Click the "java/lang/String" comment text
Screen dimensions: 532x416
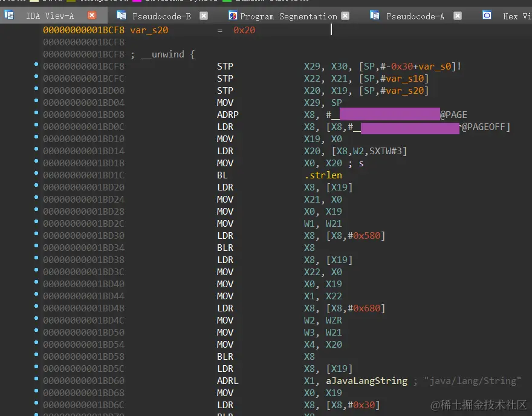tap(472, 381)
